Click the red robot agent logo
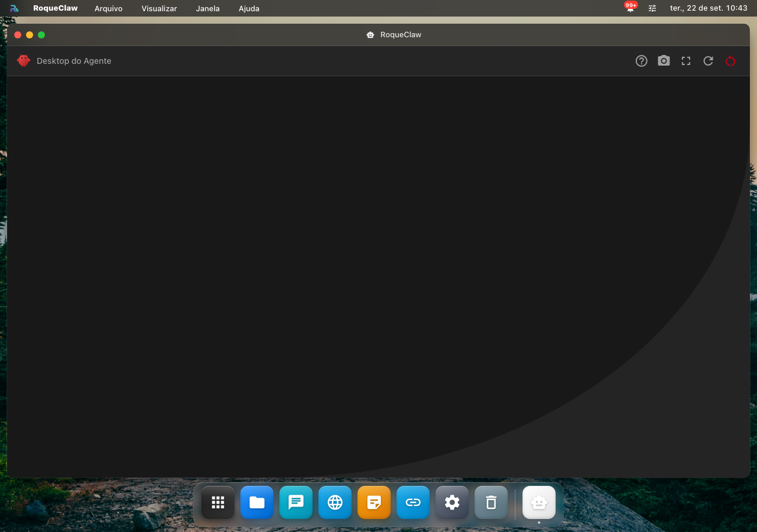This screenshot has height=532, width=757. [x=24, y=61]
